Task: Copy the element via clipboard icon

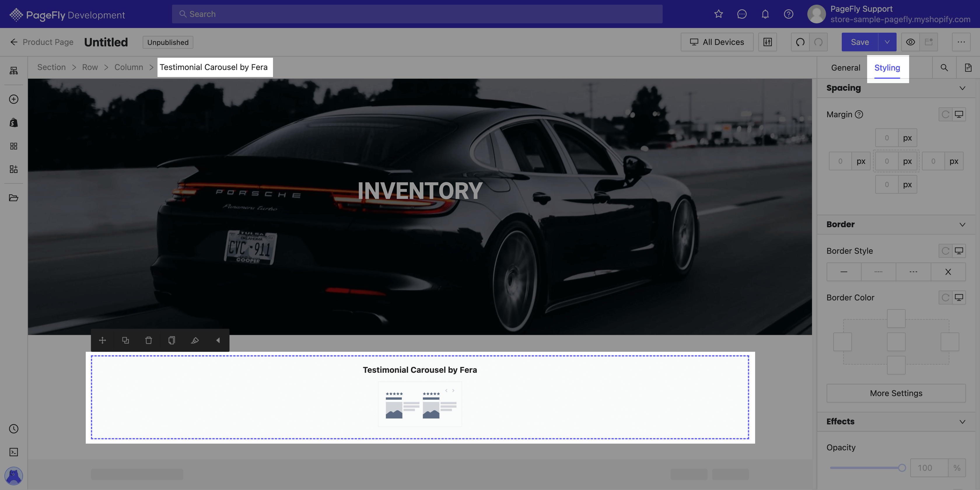Action: [x=171, y=340]
